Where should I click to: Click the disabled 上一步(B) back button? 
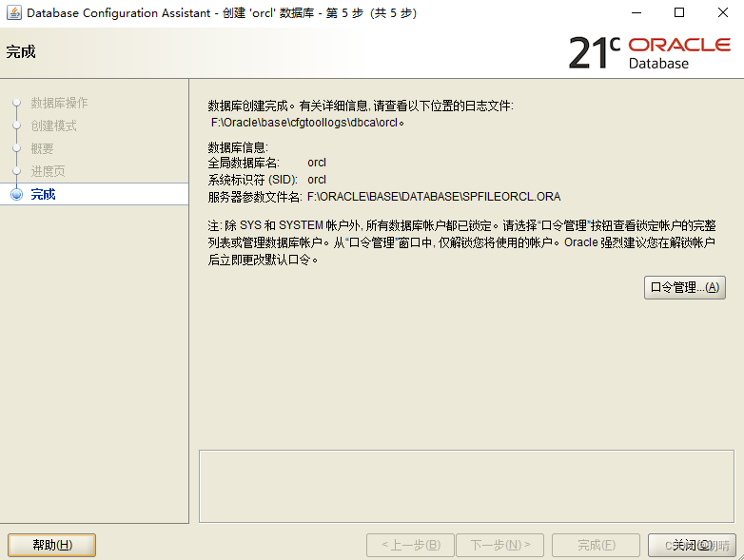pos(410,546)
